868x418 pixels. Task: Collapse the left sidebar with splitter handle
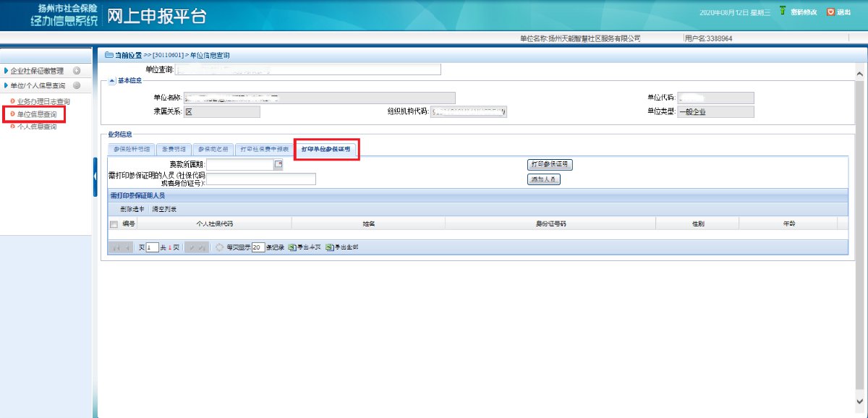tap(95, 177)
